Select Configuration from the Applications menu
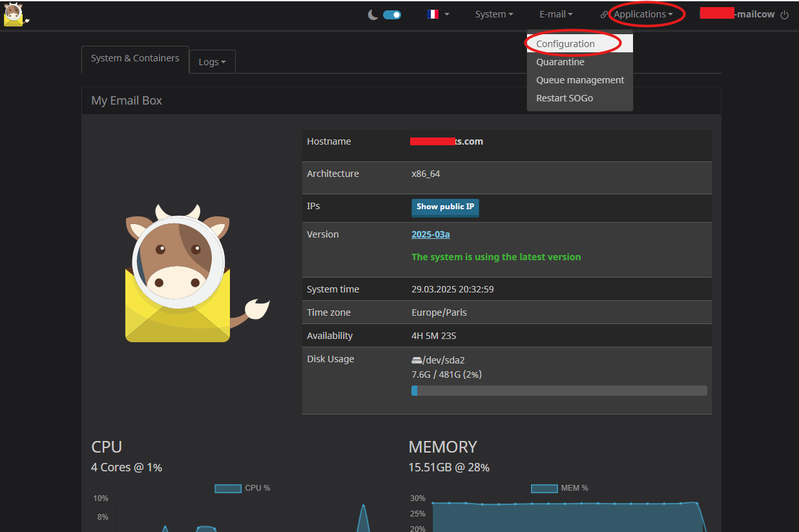799x532 pixels. tap(565, 44)
